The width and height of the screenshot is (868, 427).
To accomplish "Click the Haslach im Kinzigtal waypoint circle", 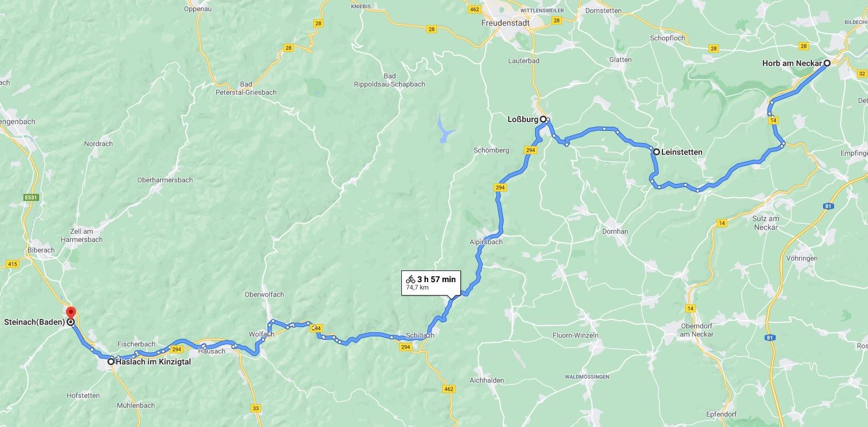I will [110, 362].
